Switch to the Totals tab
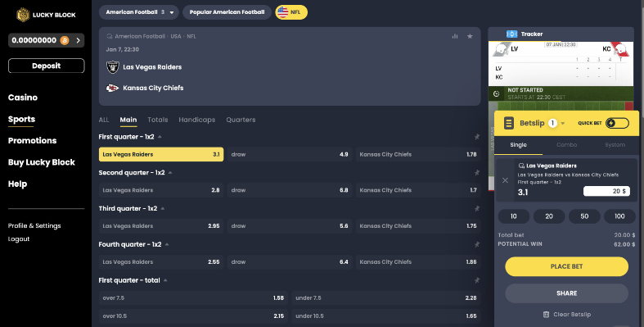The image size is (644, 327). pos(158,120)
